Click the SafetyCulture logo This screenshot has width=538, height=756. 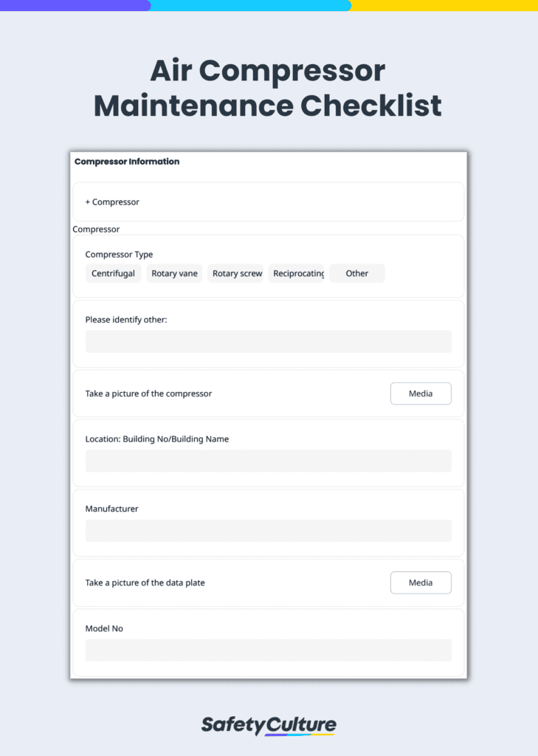(x=269, y=725)
